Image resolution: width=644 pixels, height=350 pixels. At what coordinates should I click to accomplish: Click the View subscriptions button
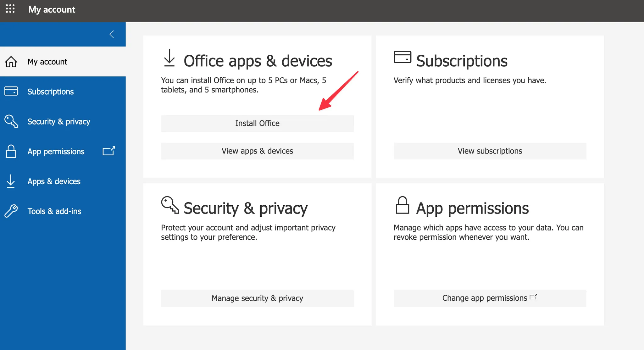tap(490, 151)
